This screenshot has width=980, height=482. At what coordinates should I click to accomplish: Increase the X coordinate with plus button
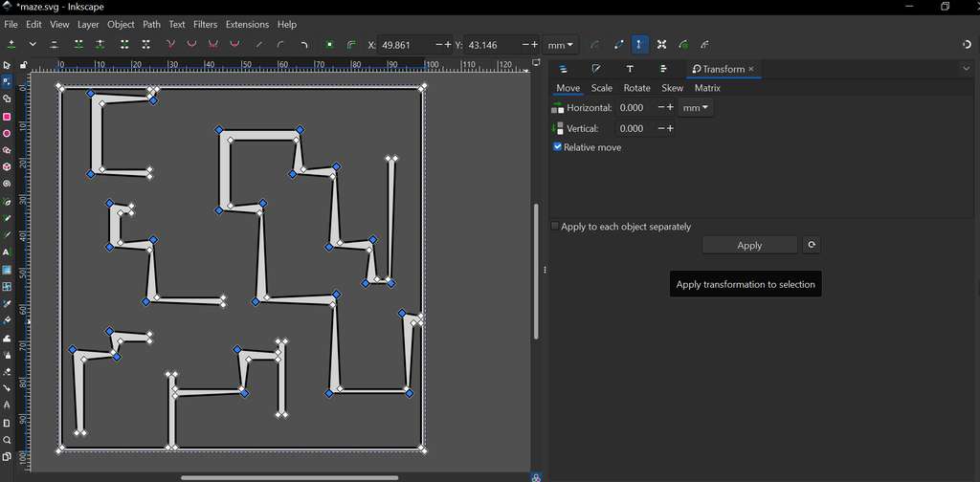point(448,45)
